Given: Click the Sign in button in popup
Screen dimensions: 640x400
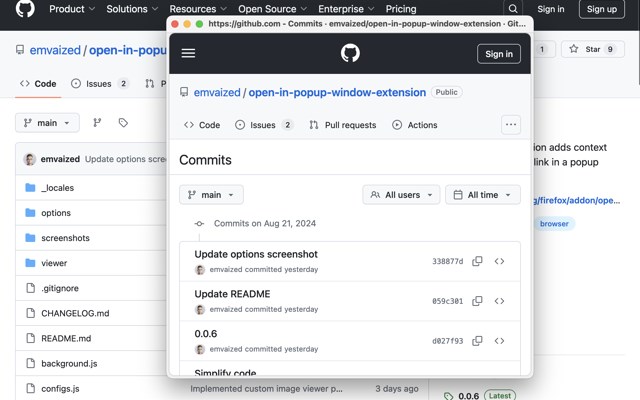Looking at the screenshot, I should click(499, 54).
